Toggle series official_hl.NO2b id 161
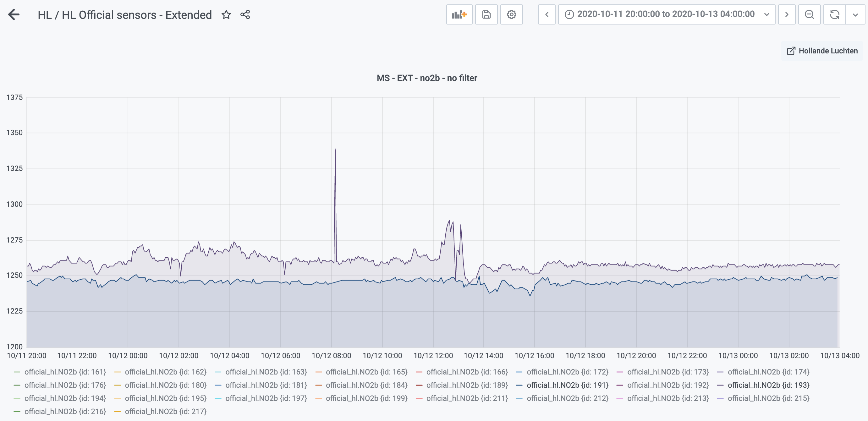 65,372
